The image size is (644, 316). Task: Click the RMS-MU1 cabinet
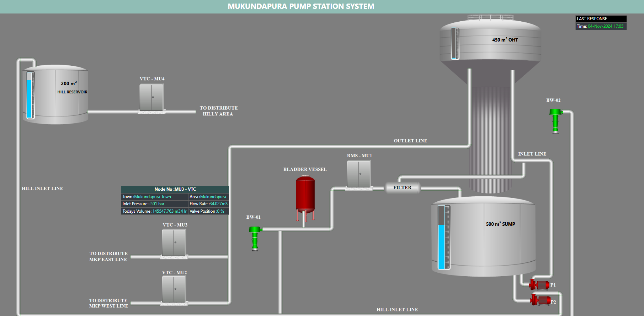tap(359, 174)
